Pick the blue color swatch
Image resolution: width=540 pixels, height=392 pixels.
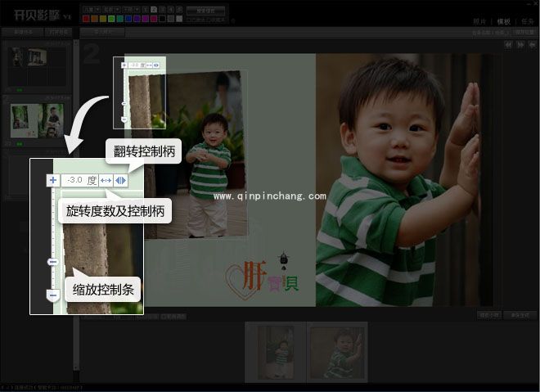128,19
